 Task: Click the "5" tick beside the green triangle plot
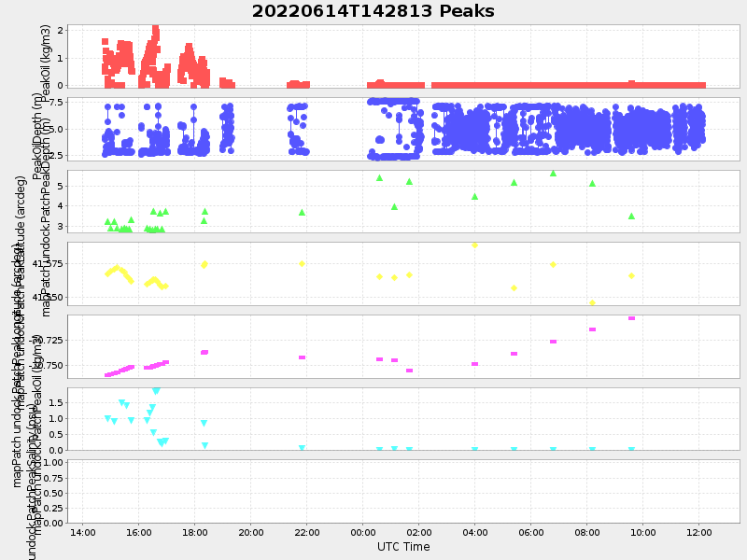60,186
